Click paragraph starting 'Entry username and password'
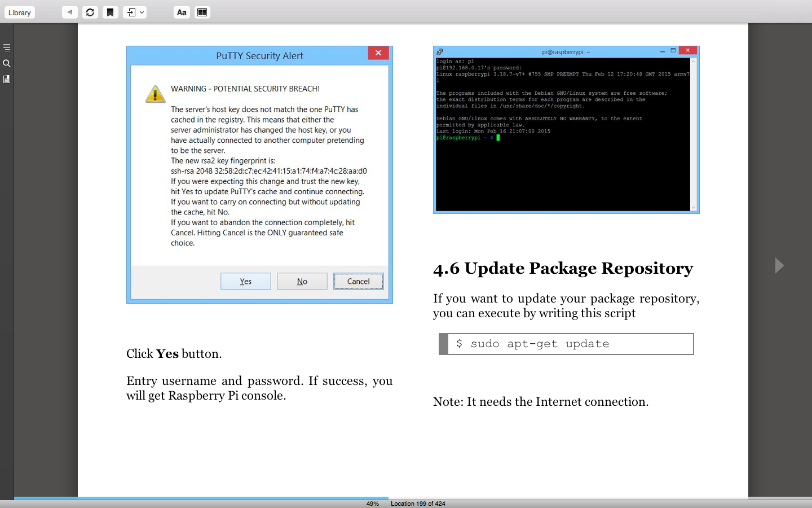The width and height of the screenshot is (812, 508). [259, 388]
